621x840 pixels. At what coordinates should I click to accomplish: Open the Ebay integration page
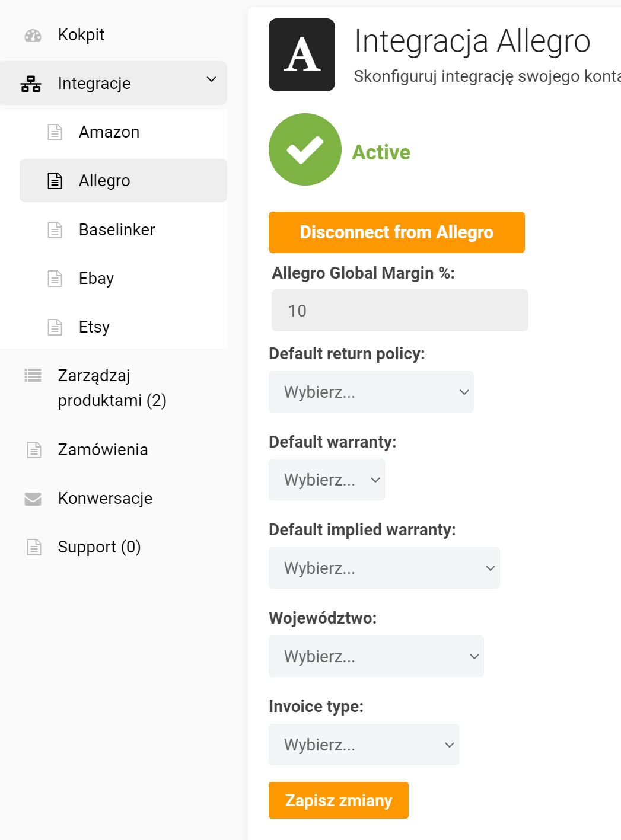coord(96,279)
